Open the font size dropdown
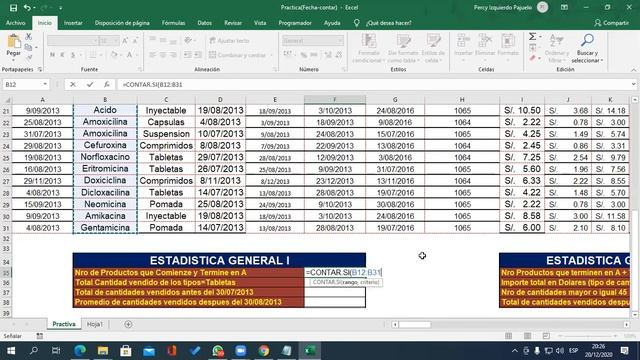The image size is (640, 360). coord(116,40)
